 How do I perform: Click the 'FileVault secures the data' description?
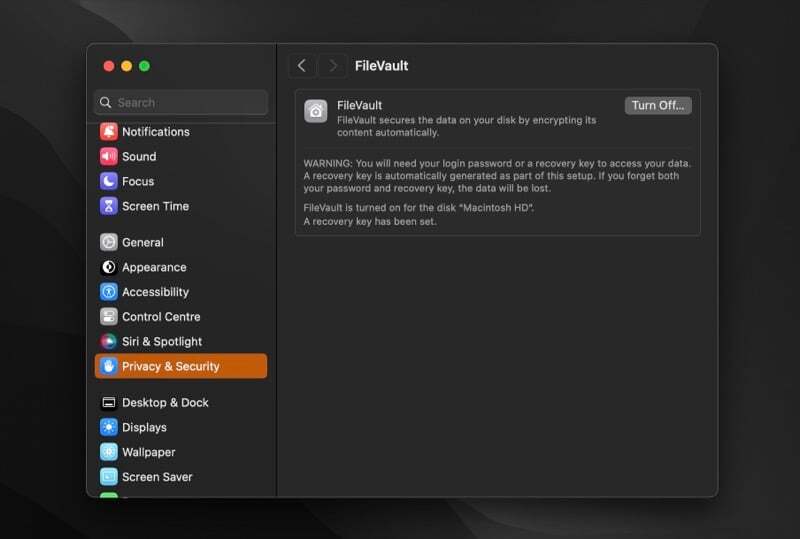click(x=466, y=126)
